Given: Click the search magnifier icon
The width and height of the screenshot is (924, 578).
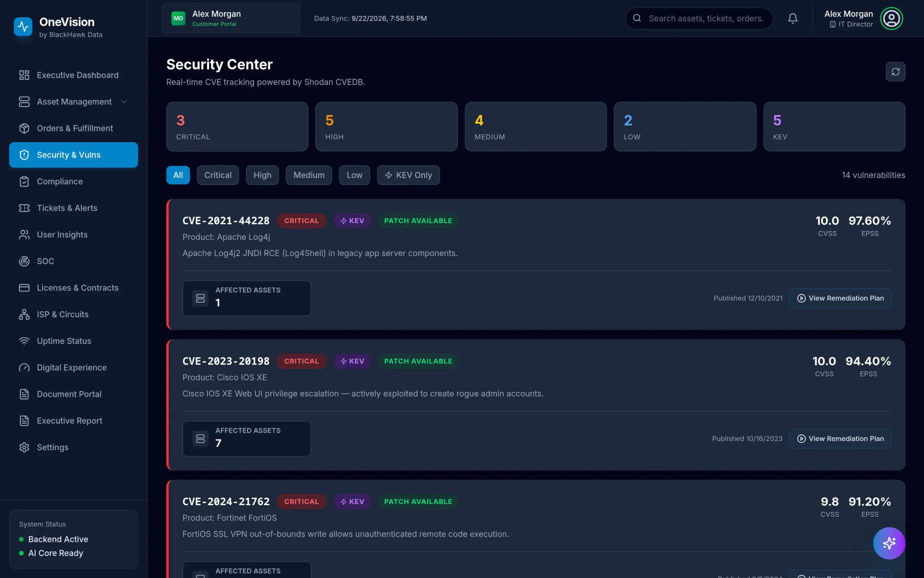Looking at the screenshot, I should click(x=637, y=18).
